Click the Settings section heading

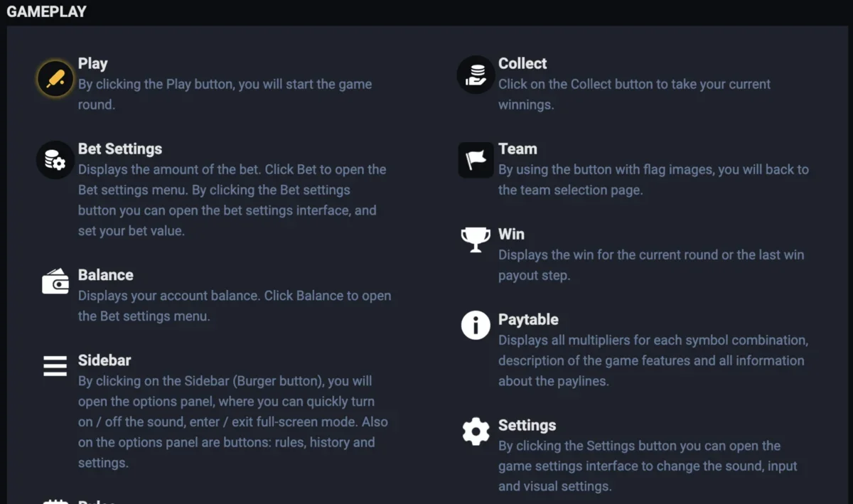(x=527, y=425)
